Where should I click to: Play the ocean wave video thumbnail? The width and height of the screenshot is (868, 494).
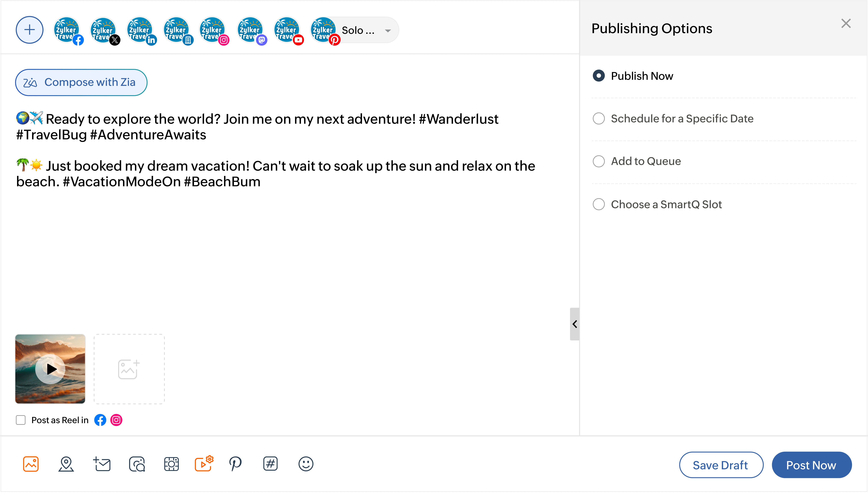[x=50, y=369]
